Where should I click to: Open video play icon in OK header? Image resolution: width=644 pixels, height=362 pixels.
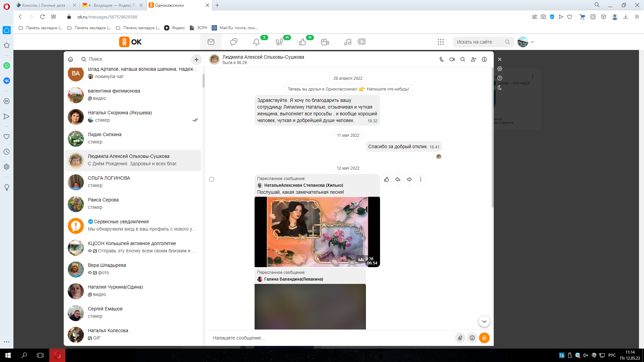pyautogui.click(x=362, y=42)
